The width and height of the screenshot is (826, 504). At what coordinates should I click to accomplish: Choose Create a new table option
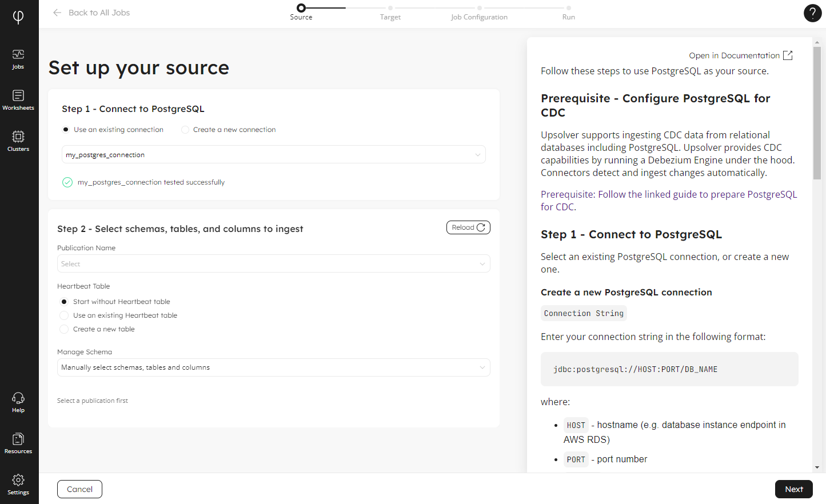(64, 329)
